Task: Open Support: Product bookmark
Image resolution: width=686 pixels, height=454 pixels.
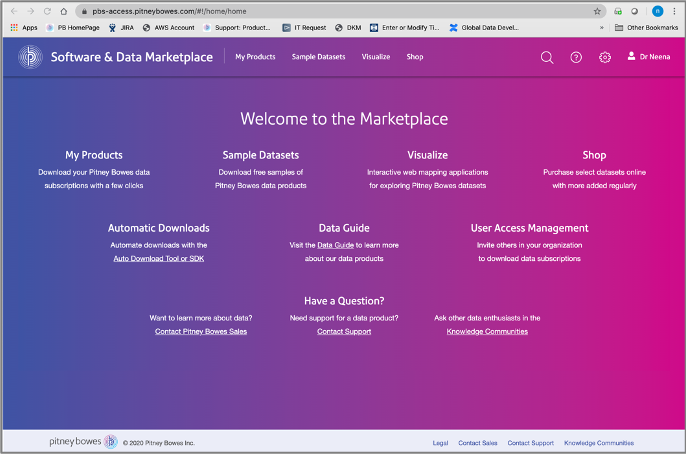Action: (x=237, y=28)
